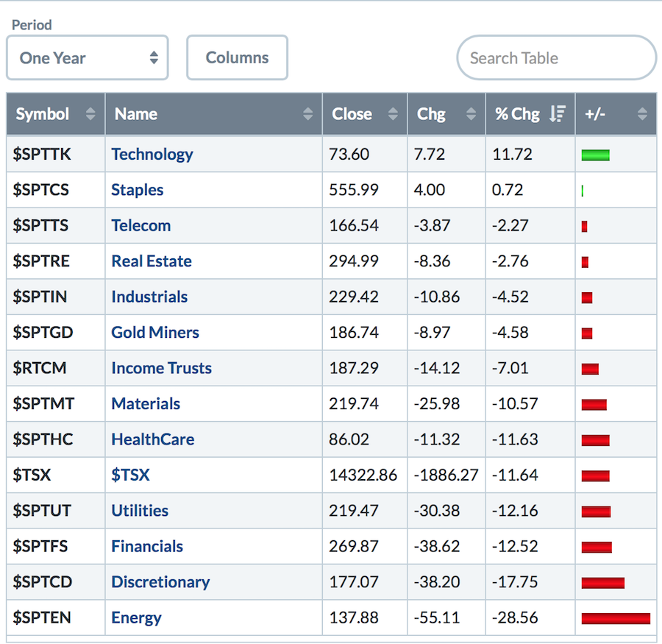Open the Period dropdown set to One Year
This screenshot has width=662, height=644.
tap(88, 57)
